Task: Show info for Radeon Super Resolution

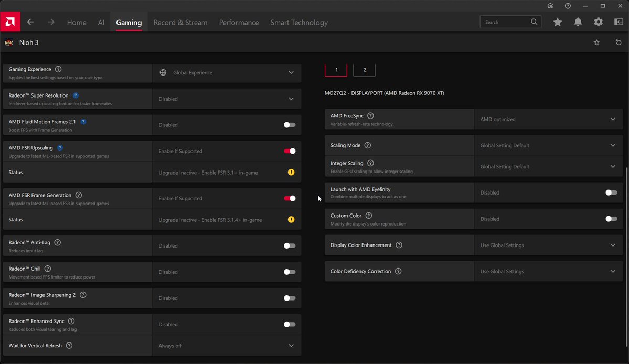Action: (x=76, y=95)
